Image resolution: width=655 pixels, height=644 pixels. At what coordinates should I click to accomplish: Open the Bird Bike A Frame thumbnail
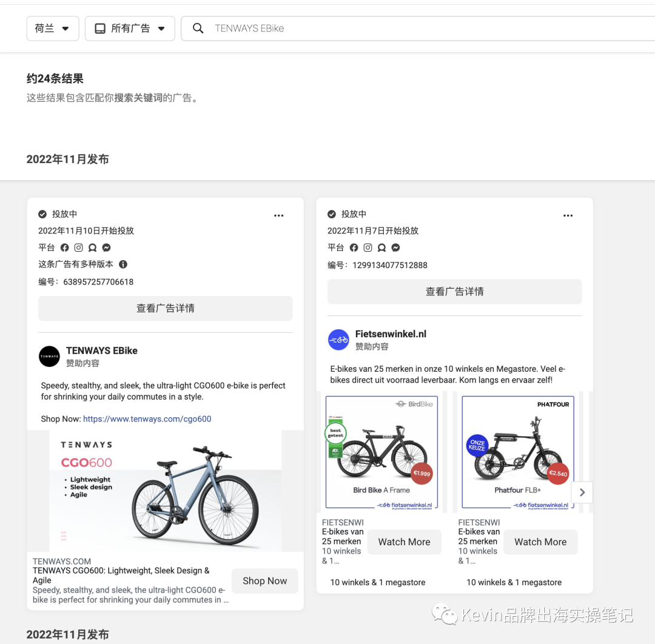pos(382,452)
